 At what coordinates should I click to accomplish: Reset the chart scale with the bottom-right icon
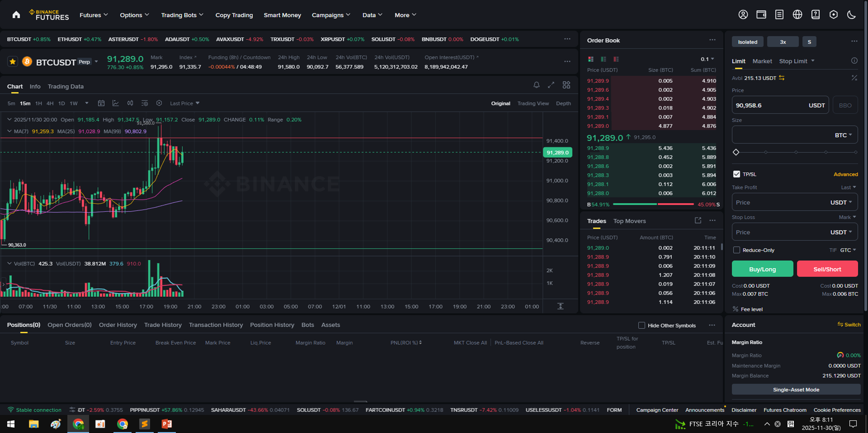pos(560,306)
